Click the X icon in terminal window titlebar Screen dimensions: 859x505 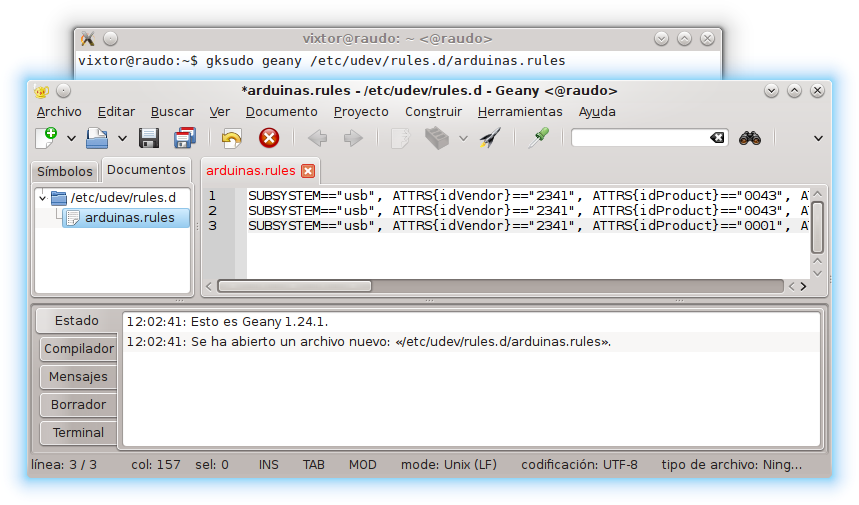pos(88,38)
